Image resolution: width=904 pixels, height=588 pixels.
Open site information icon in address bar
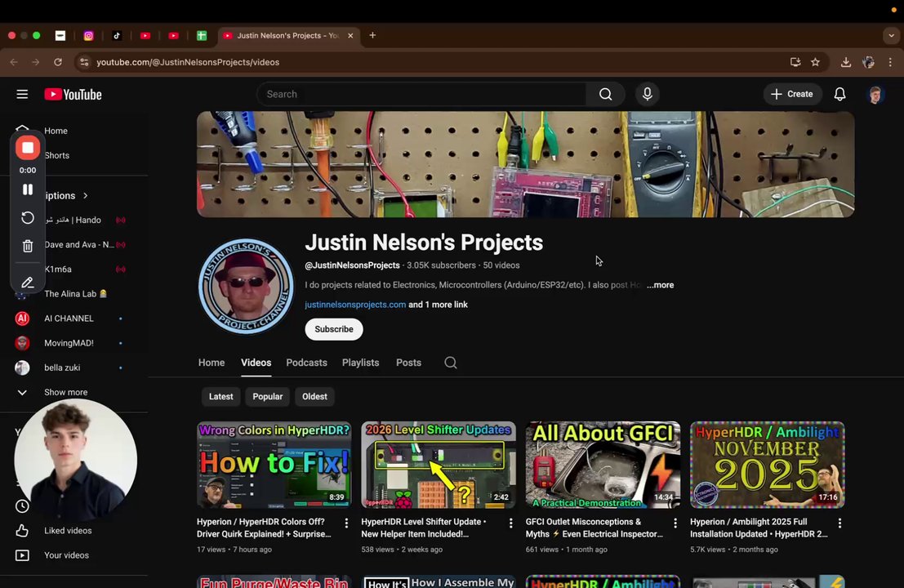[x=84, y=62]
